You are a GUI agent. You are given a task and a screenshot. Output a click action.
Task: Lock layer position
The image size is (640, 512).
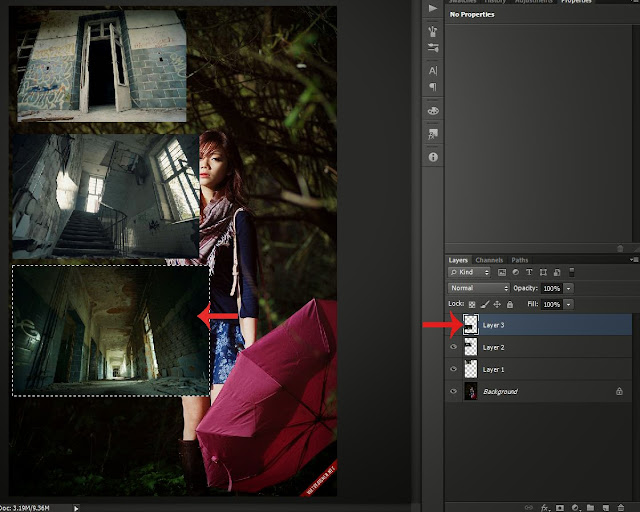497,304
